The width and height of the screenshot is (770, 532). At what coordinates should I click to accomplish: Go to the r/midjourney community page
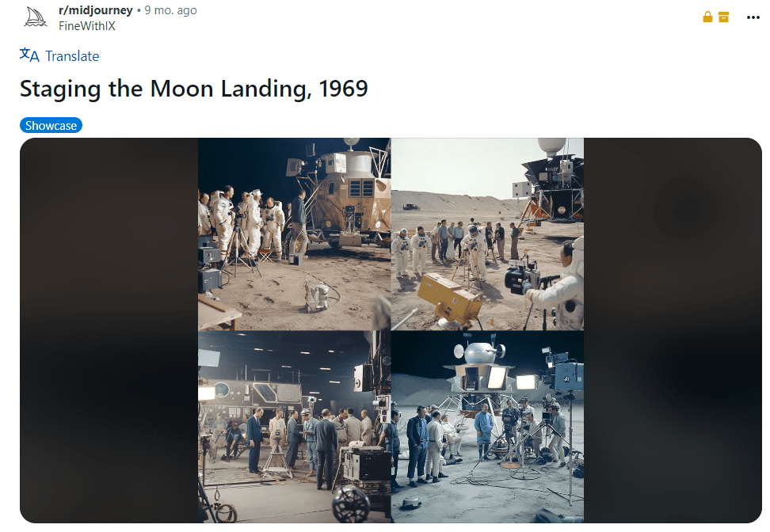point(95,10)
